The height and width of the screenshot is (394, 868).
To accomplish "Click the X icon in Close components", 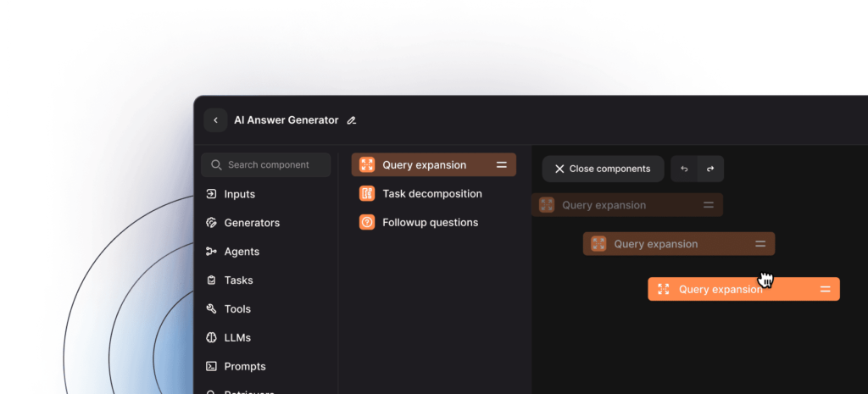I will click(559, 169).
